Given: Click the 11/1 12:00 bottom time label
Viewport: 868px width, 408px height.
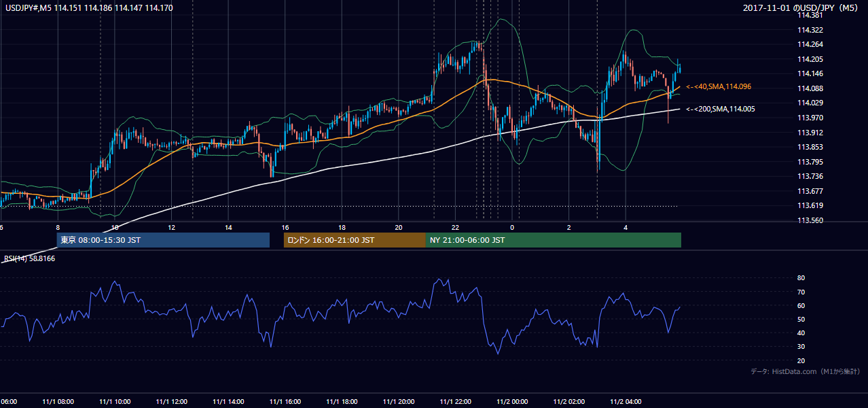Looking at the screenshot, I should pos(172,402).
